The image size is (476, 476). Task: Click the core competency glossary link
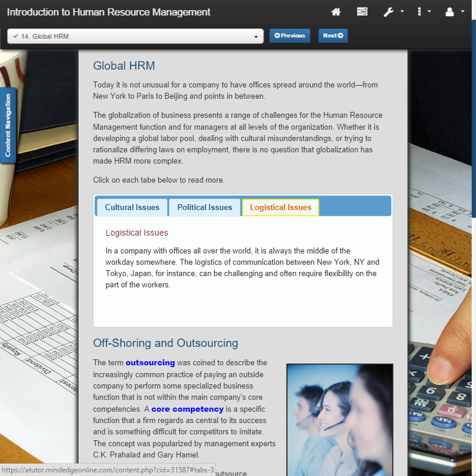(187, 409)
